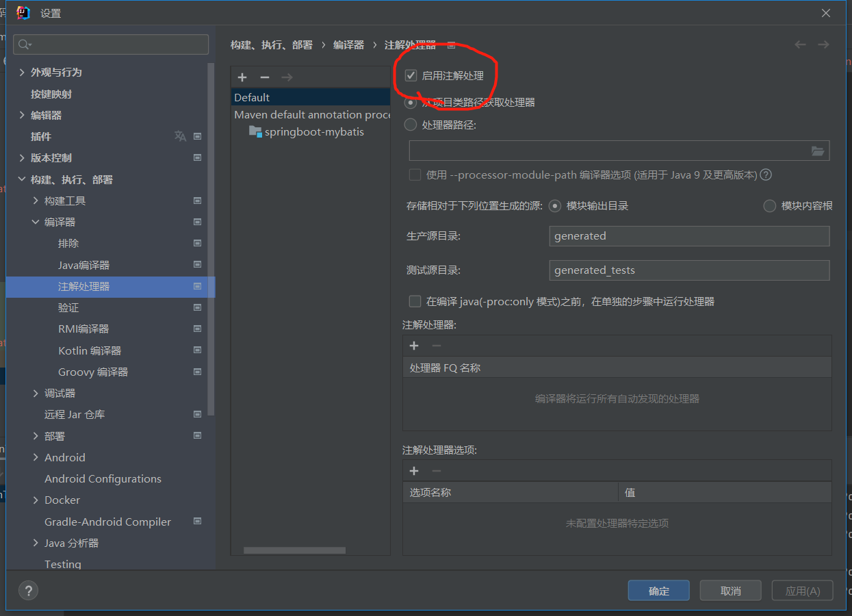Click help icon next to --processor-module-path option
Screen dimensions: 852x616
(x=765, y=175)
